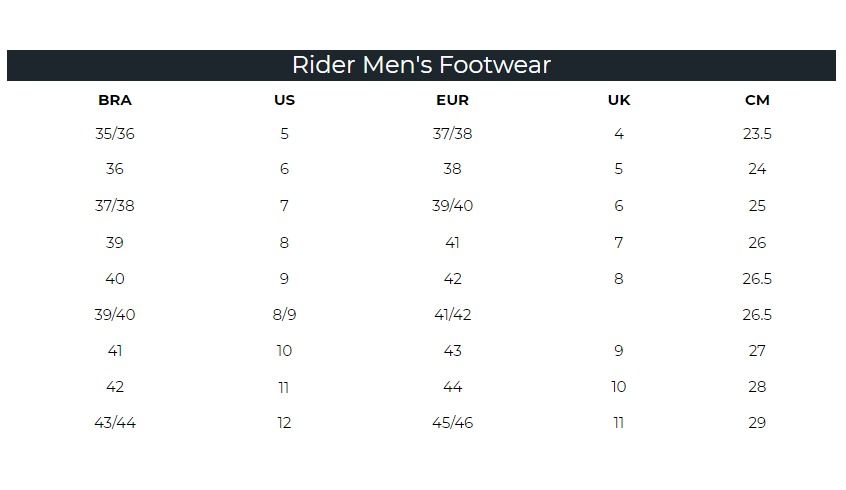
Task: Click the EUR size 41/42 cell
Action: pyautogui.click(x=452, y=315)
